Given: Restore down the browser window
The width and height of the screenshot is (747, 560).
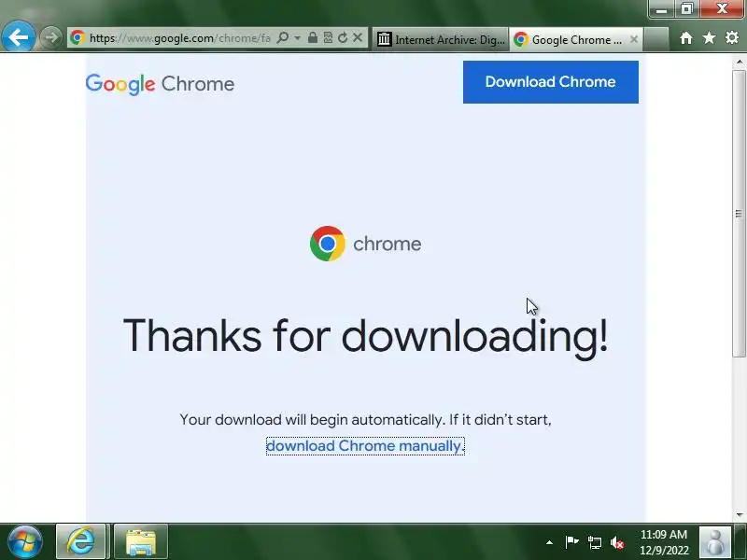Looking at the screenshot, I should 686,8.
